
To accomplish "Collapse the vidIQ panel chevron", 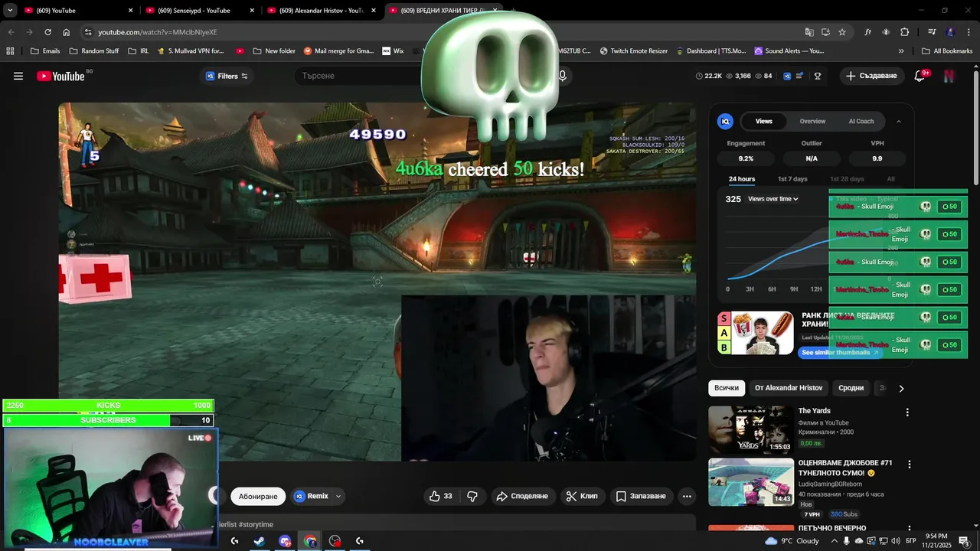I will 899,121.
